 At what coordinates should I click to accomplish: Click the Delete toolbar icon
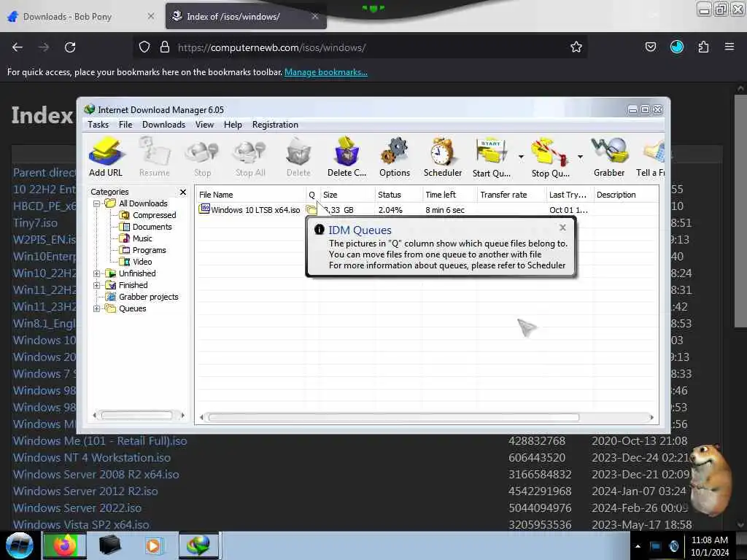[x=298, y=157]
